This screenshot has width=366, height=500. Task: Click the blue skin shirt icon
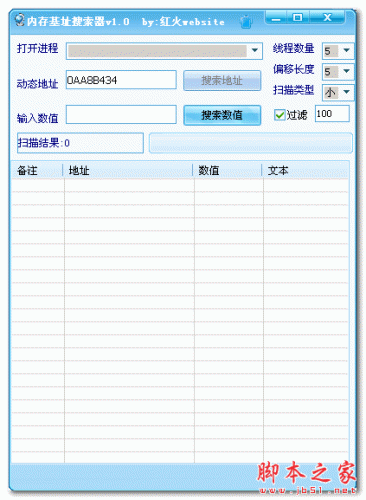tap(246, 22)
